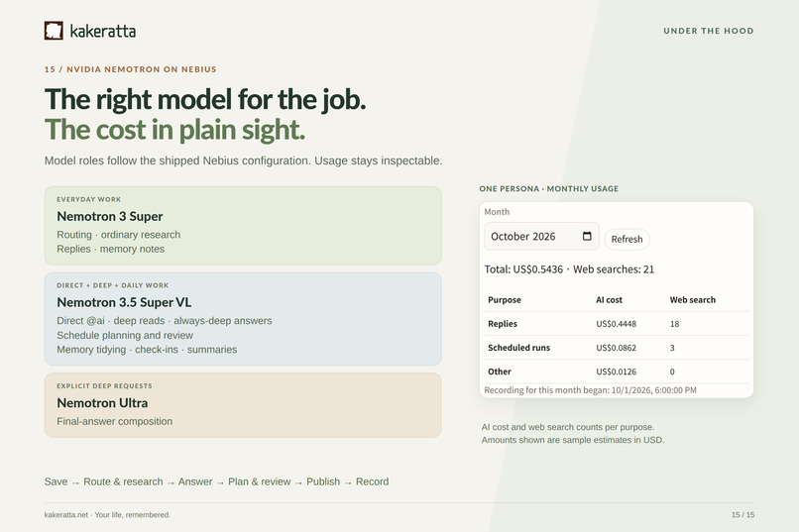The width and height of the screenshot is (799, 532).
Task: Select the Replies row label
Action: pos(503,324)
